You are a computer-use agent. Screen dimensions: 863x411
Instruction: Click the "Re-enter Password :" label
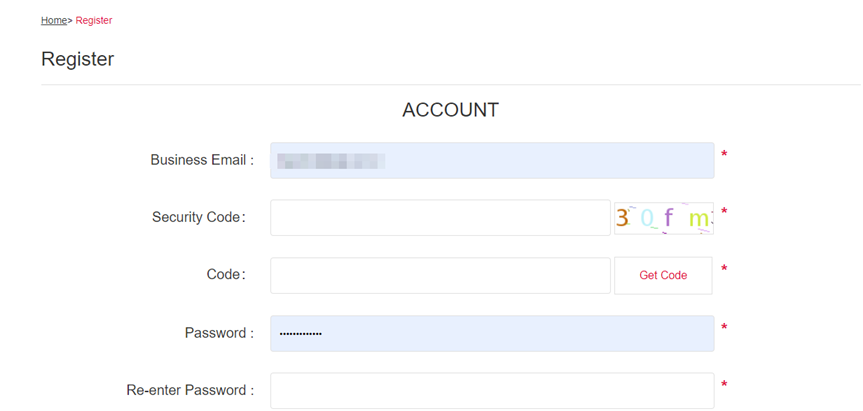click(190, 390)
